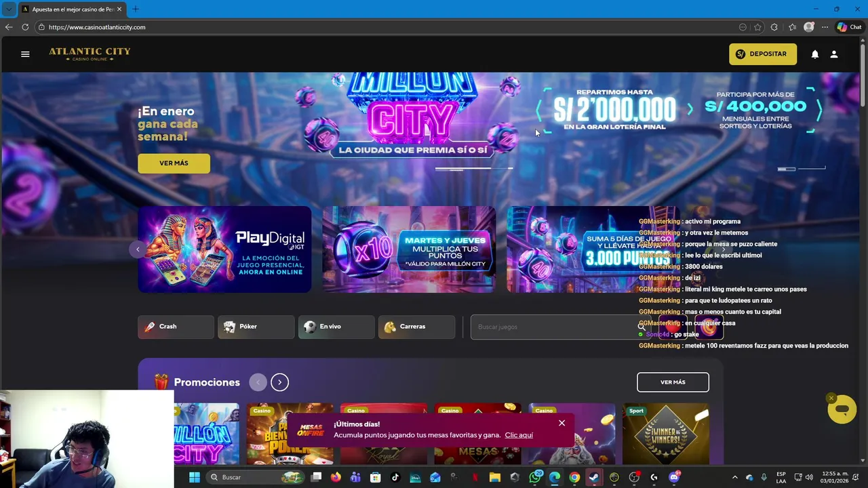Open the yellow live chat bubble
The image size is (868, 488).
842,410
